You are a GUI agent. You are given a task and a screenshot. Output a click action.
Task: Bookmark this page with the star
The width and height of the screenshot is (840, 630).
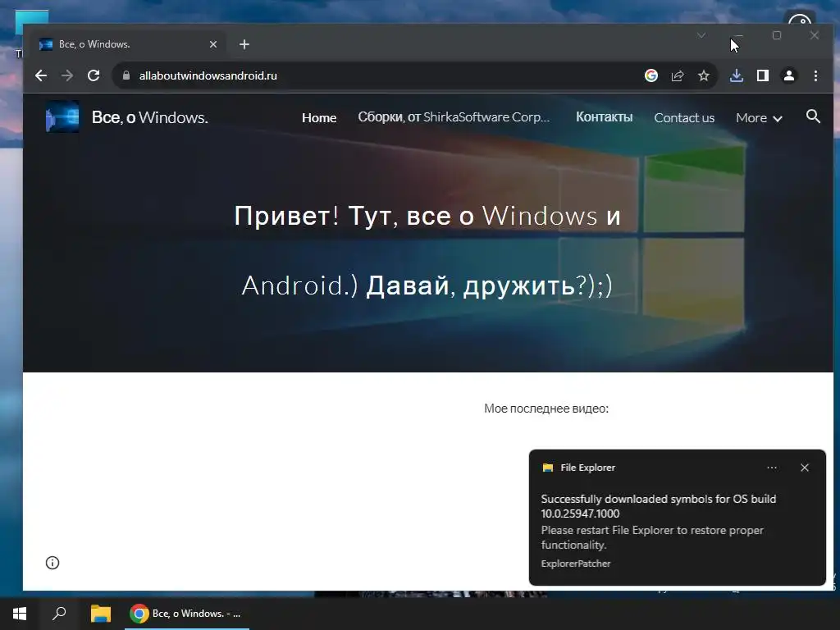[703, 75]
